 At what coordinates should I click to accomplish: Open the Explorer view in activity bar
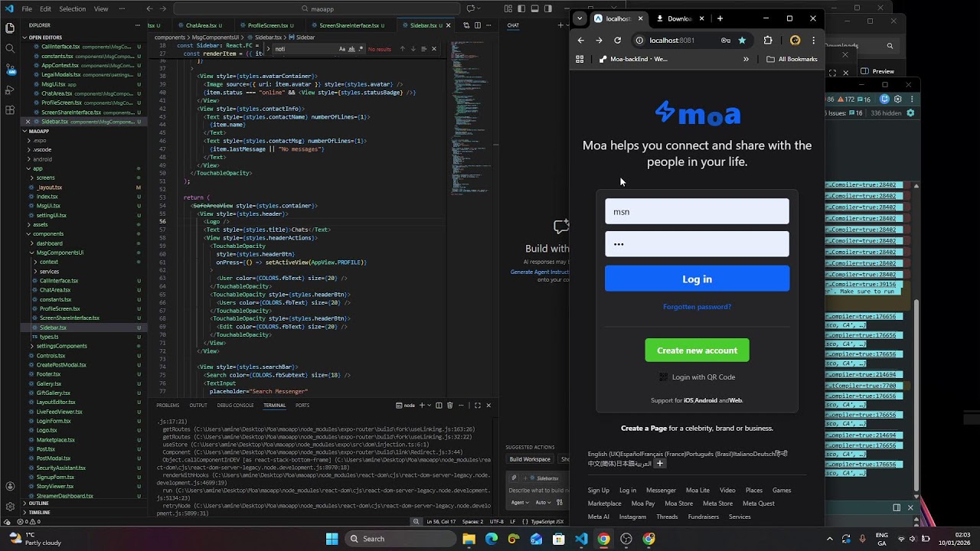point(10,28)
